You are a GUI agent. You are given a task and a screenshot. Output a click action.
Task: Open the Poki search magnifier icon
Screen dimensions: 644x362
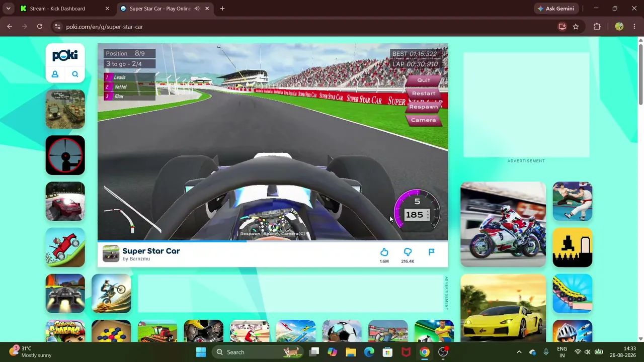[75, 74]
